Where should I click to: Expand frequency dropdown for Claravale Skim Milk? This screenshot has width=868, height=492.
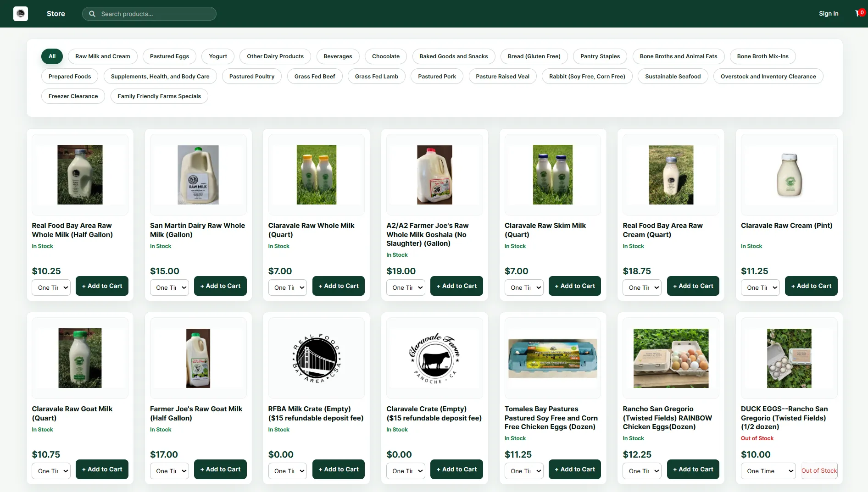click(524, 287)
